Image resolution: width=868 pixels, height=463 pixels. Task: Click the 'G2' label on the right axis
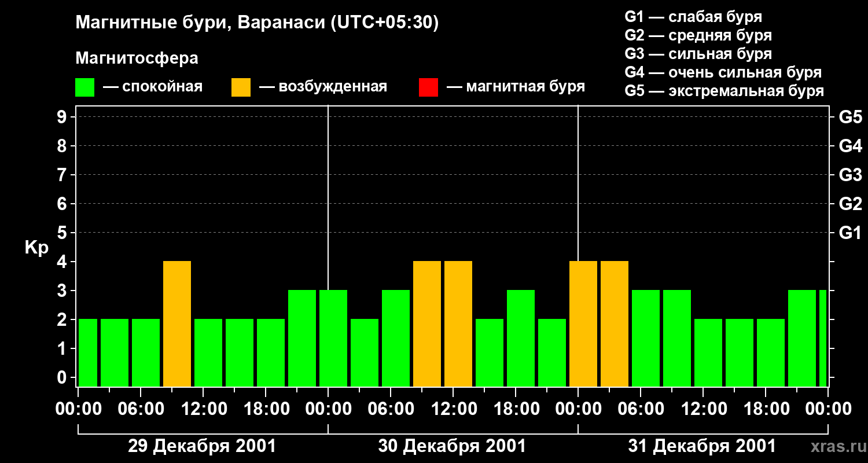[x=850, y=204]
